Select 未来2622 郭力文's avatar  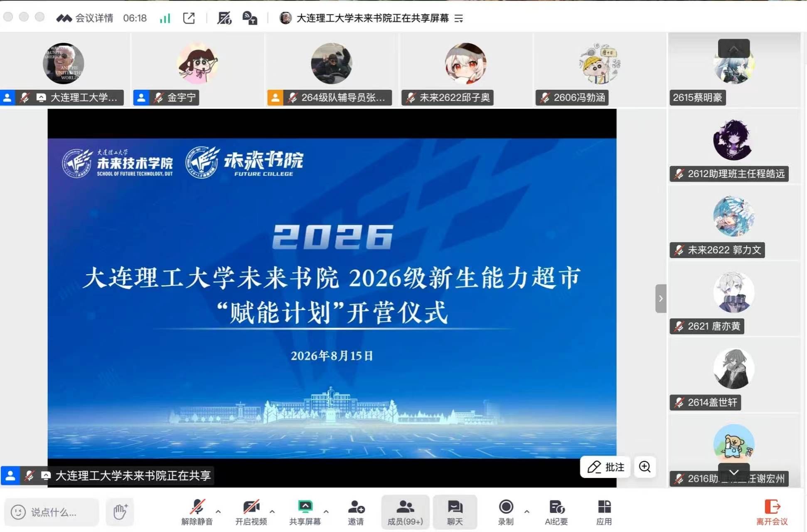(734, 216)
